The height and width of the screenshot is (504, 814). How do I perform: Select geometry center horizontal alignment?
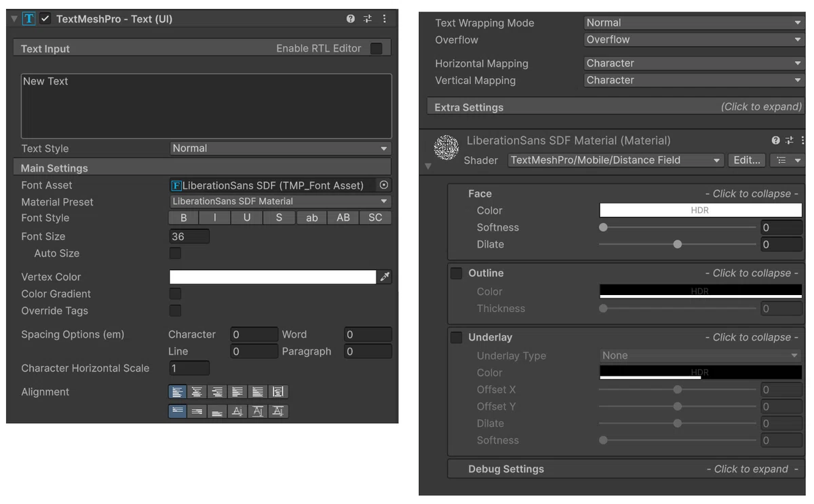278,391
